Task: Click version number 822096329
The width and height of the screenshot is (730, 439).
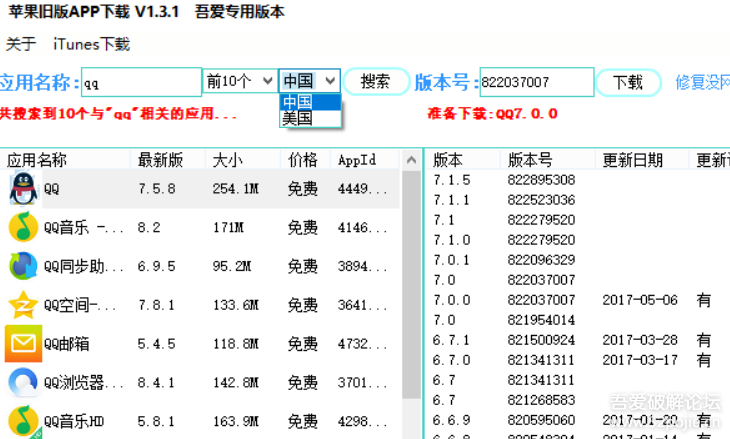Action: point(541,260)
